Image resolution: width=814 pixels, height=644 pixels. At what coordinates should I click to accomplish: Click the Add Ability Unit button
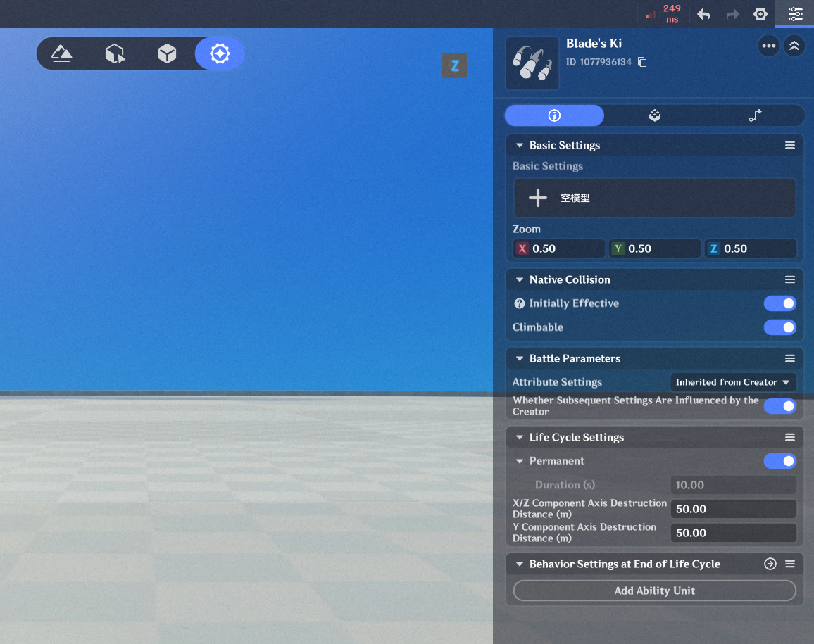pyautogui.click(x=655, y=591)
